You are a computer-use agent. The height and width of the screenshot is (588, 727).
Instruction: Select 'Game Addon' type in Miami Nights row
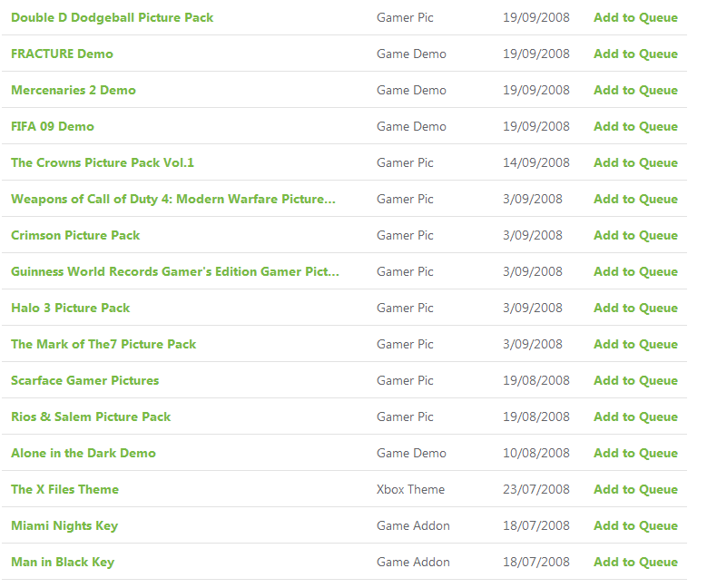click(413, 525)
